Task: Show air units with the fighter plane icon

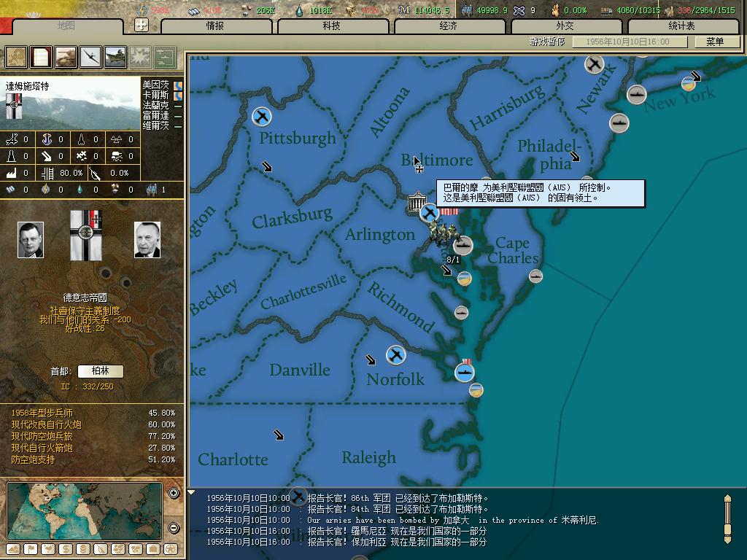Action: [x=90, y=57]
